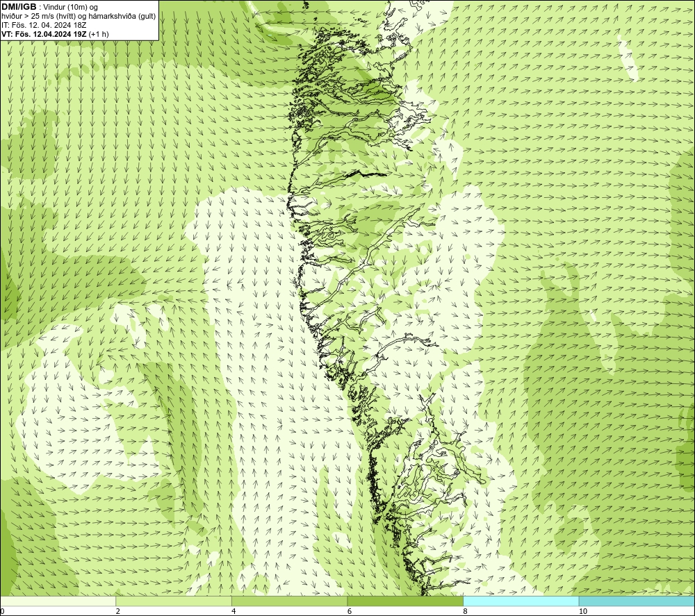Click the 'DMI/IGB' title text

[x=19, y=7]
